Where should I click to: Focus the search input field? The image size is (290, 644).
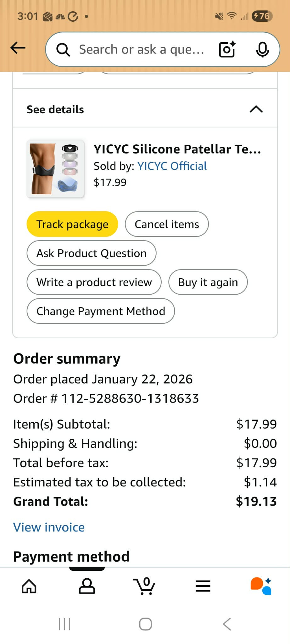(142, 49)
